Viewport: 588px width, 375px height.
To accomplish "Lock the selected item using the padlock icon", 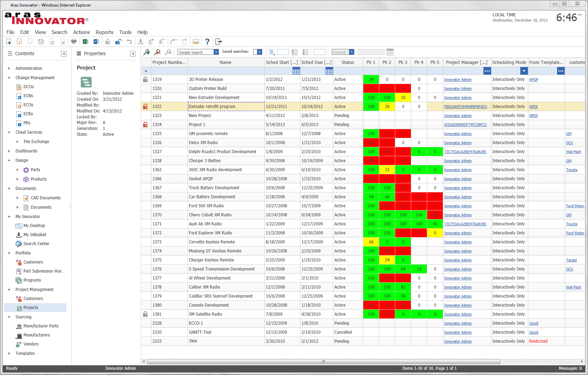I will point(107,42).
